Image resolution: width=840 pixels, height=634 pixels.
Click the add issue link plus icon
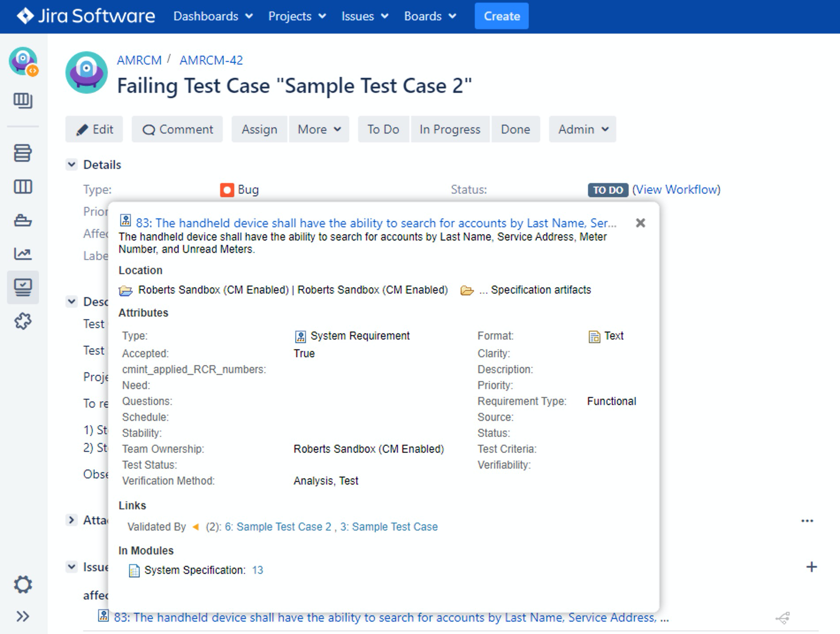811,567
